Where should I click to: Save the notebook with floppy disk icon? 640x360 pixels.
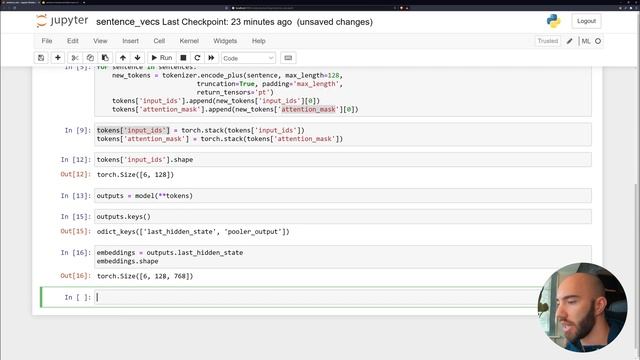41,58
